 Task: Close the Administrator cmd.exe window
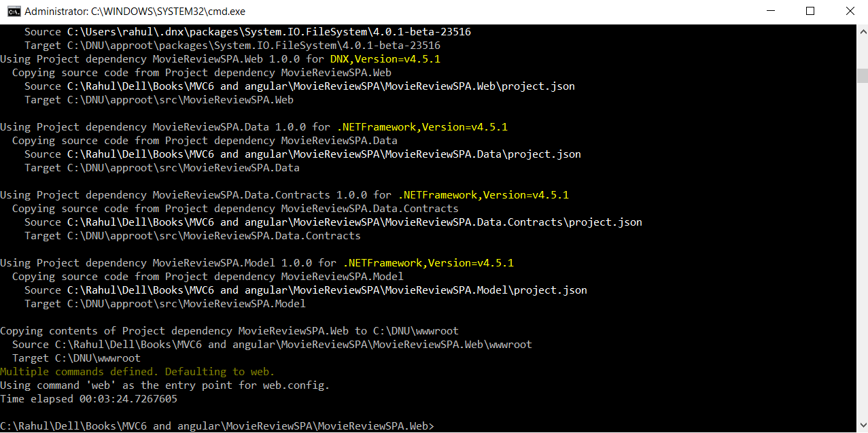point(850,11)
